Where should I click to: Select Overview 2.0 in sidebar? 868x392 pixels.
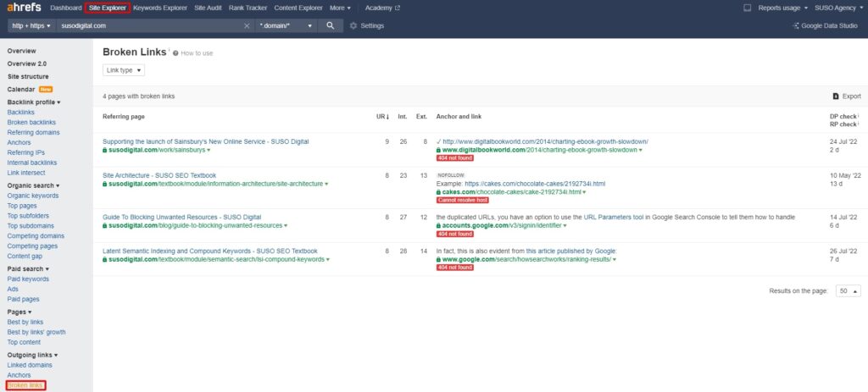(27, 63)
